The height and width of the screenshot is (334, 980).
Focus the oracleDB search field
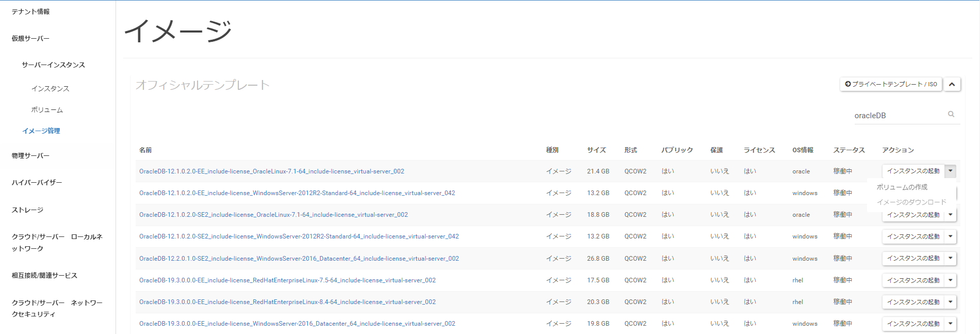(x=897, y=116)
